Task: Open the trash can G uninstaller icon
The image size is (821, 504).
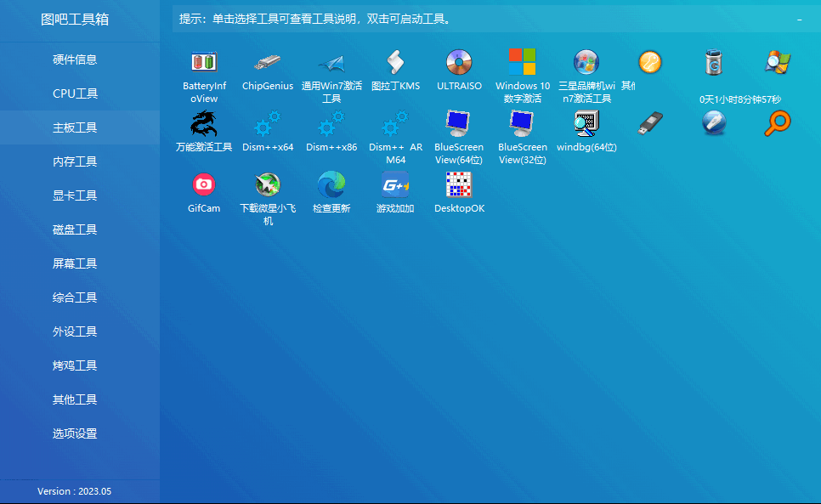Action: (x=714, y=62)
